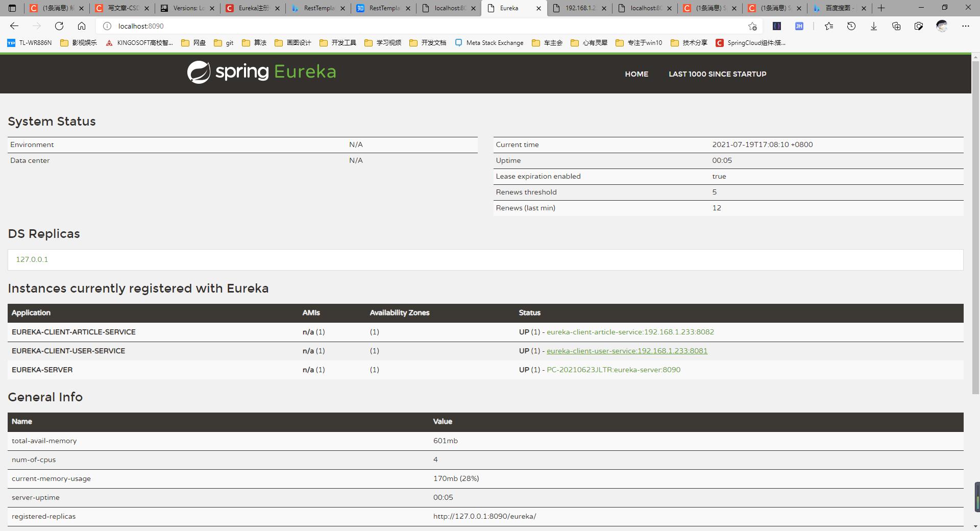Add this page to favorites star

click(752, 26)
